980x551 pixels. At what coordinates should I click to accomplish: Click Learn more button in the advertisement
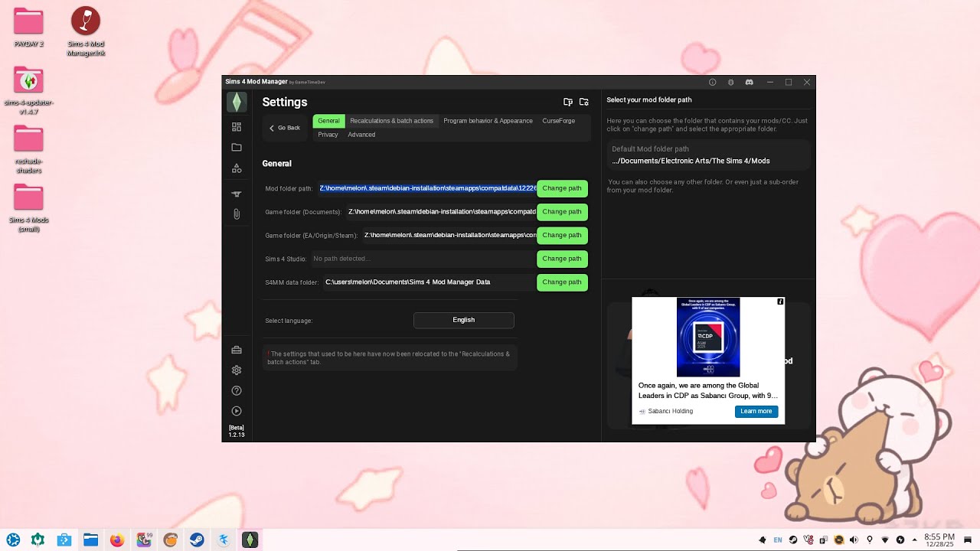coord(756,412)
